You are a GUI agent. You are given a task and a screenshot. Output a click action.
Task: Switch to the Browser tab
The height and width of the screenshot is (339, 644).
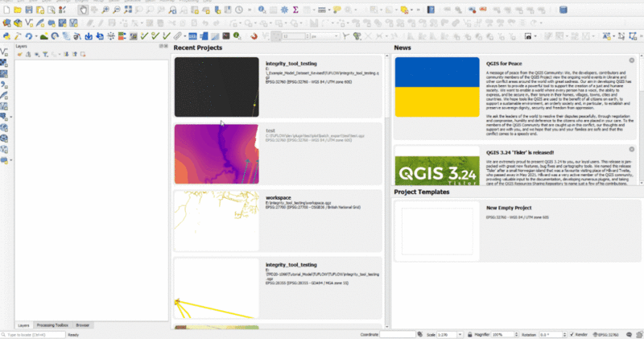pyautogui.click(x=83, y=325)
